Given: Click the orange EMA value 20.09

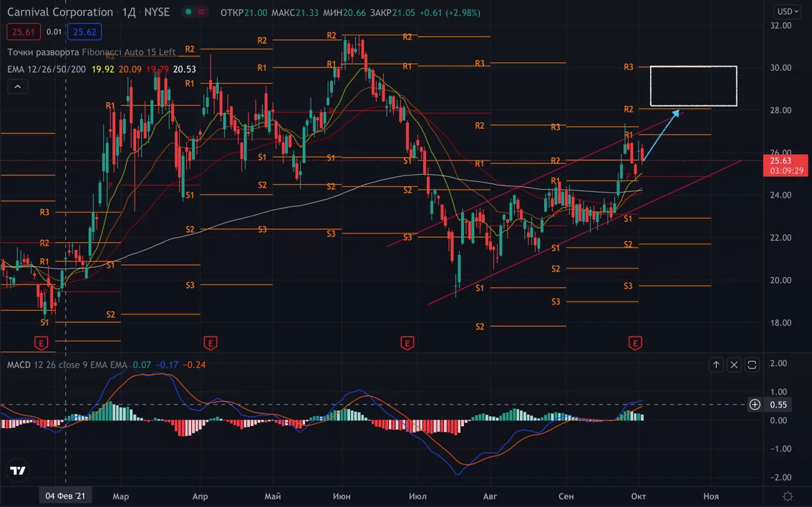Looking at the screenshot, I should click(x=130, y=69).
